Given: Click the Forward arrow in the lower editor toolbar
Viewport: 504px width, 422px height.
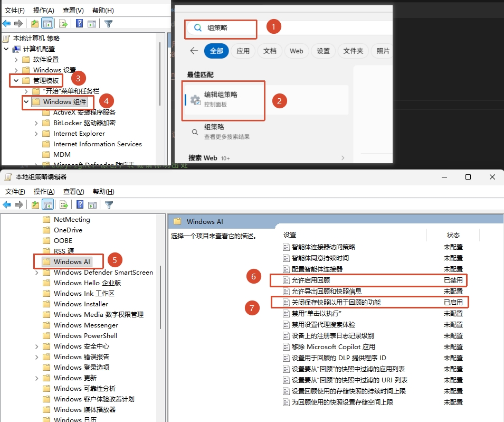Looking at the screenshot, I should pos(19,204).
